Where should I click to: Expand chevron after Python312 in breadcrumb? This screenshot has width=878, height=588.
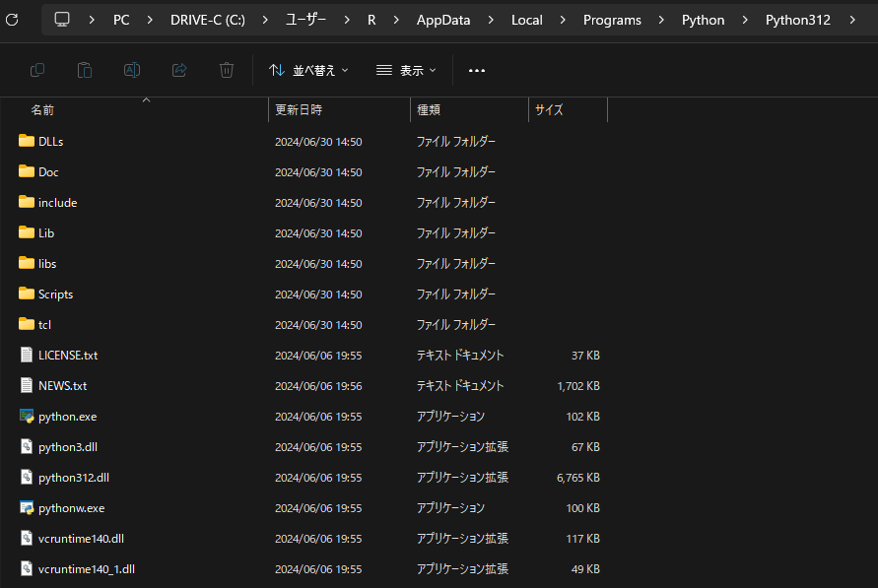(x=852, y=20)
